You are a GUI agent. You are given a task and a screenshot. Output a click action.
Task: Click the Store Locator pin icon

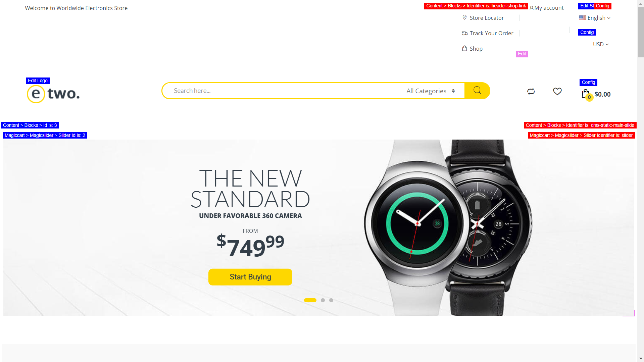[464, 17]
